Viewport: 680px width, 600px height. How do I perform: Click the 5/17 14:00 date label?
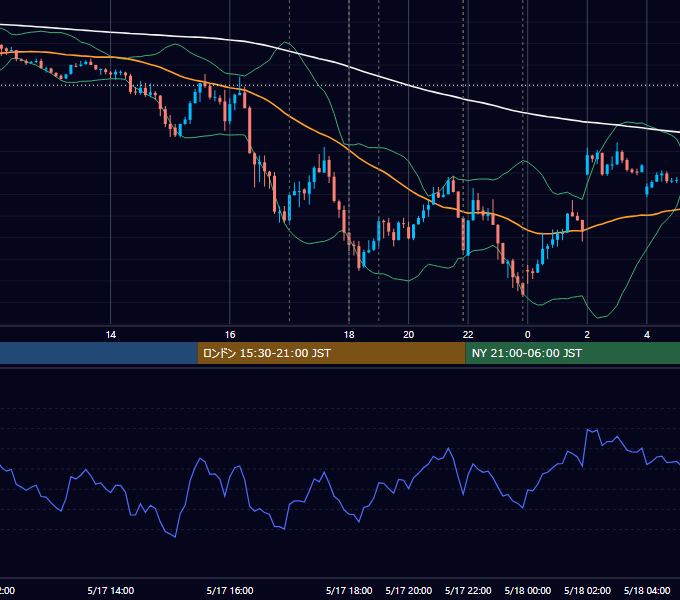click(111, 590)
